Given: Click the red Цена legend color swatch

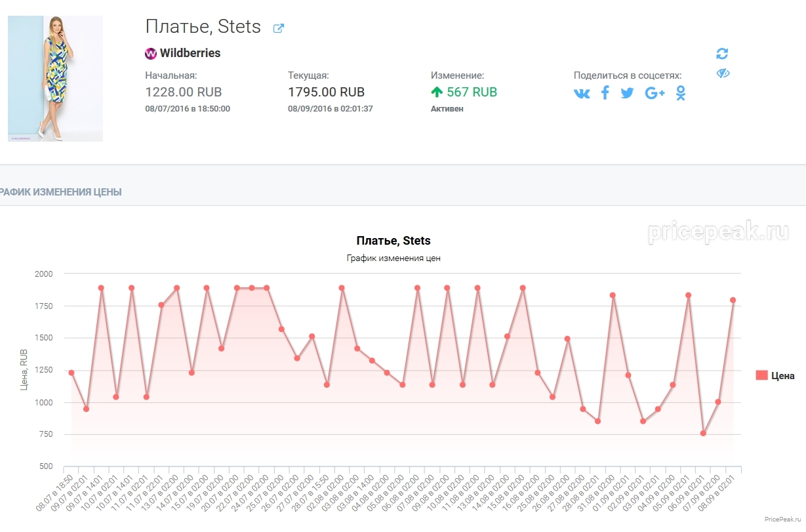Looking at the screenshot, I should coord(761,376).
